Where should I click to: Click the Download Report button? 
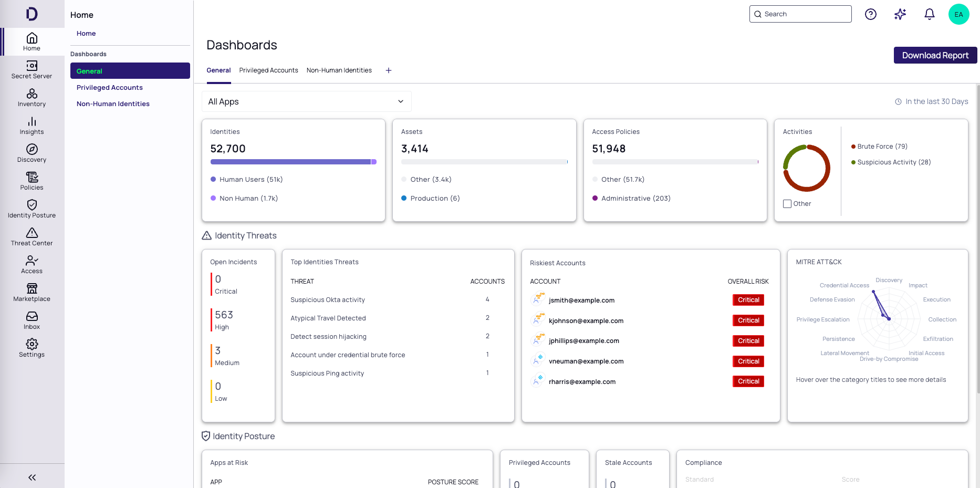935,55
